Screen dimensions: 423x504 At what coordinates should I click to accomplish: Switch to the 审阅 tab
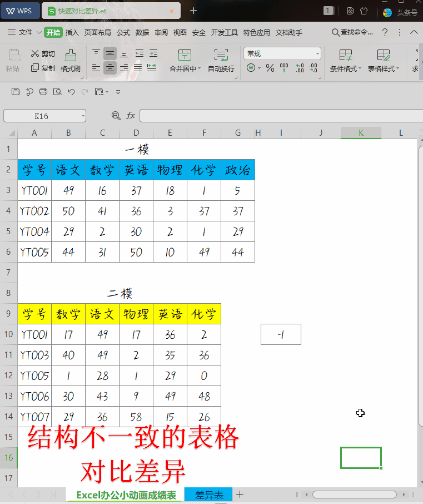tap(161, 32)
